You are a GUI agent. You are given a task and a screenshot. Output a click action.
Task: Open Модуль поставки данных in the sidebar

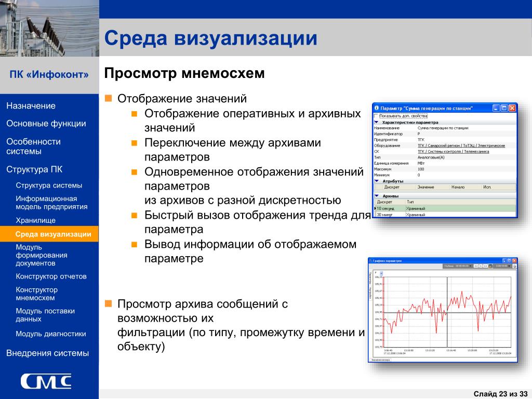point(45,315)
